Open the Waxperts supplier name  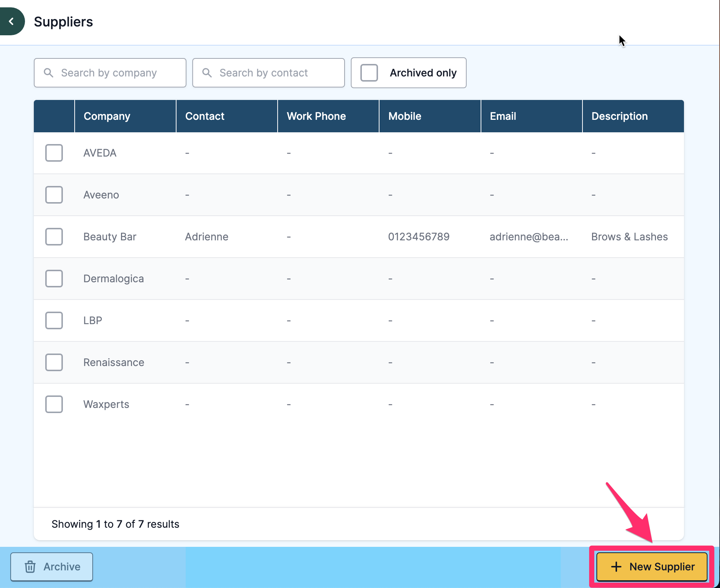point(106,404)
